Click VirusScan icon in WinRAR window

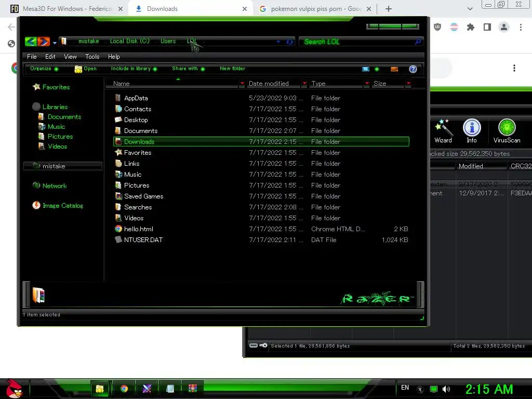(x=507, y=131)
